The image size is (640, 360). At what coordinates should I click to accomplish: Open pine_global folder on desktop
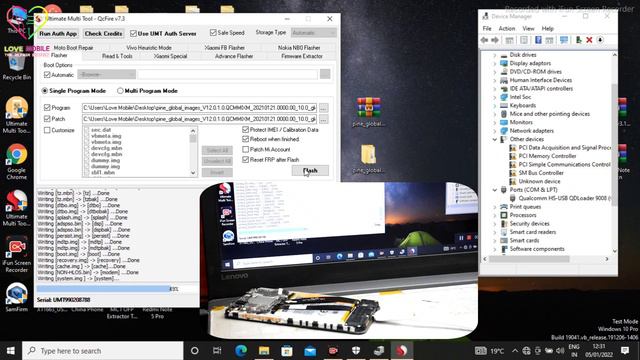(x=369, y=159)
